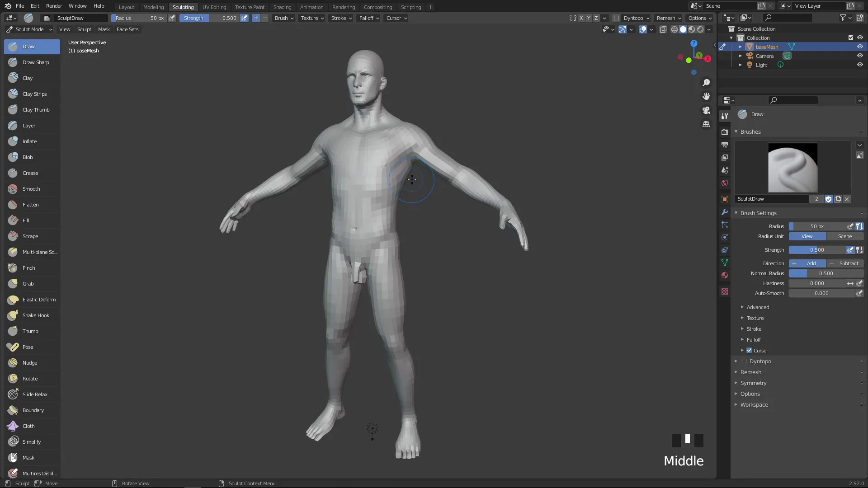Select the Inflate brush tool
Screen dimensions: 868x488
(x=29, y=141)
